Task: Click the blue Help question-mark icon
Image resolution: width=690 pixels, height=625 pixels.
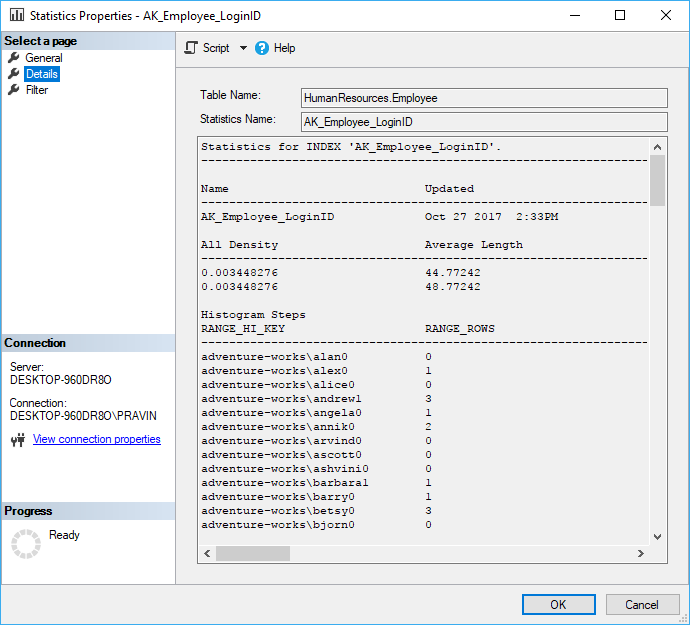Action: 262,48
